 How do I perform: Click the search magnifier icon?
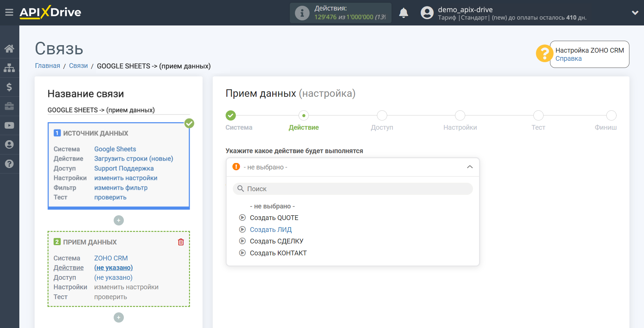[241, 188]
